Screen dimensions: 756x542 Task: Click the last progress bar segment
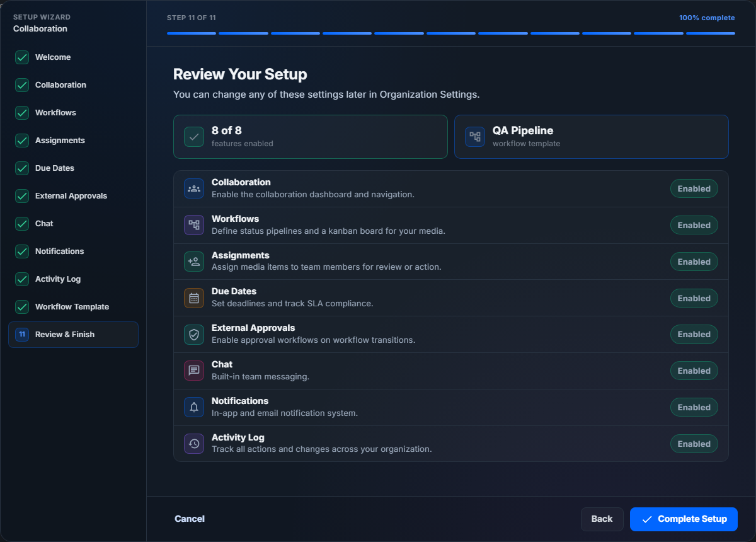pos(711,33)
